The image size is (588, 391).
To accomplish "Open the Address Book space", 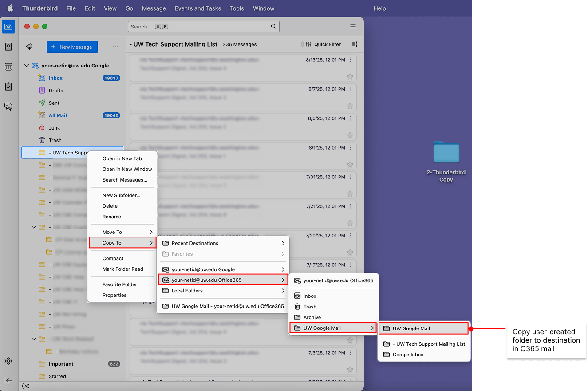I will coord(8,47).
